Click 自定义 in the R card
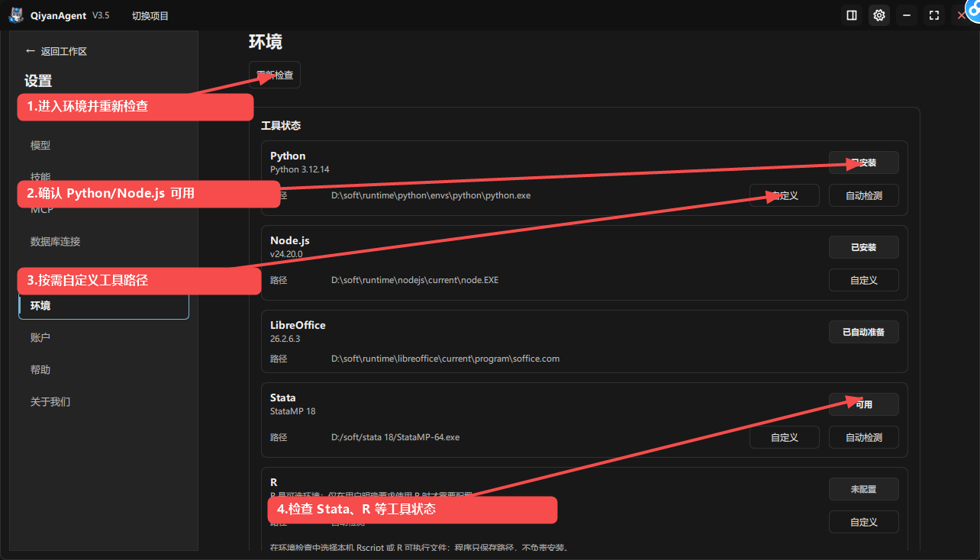Viewport: 980px width, 560px height. coord(864,522)
